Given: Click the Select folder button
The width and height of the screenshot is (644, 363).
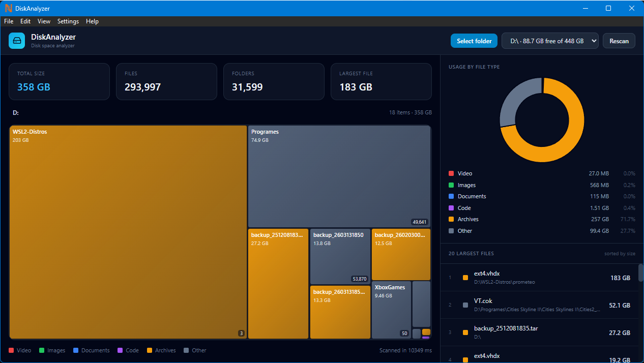Looking at the screenshot, I should pyautogui.click(x=474, y=41).
